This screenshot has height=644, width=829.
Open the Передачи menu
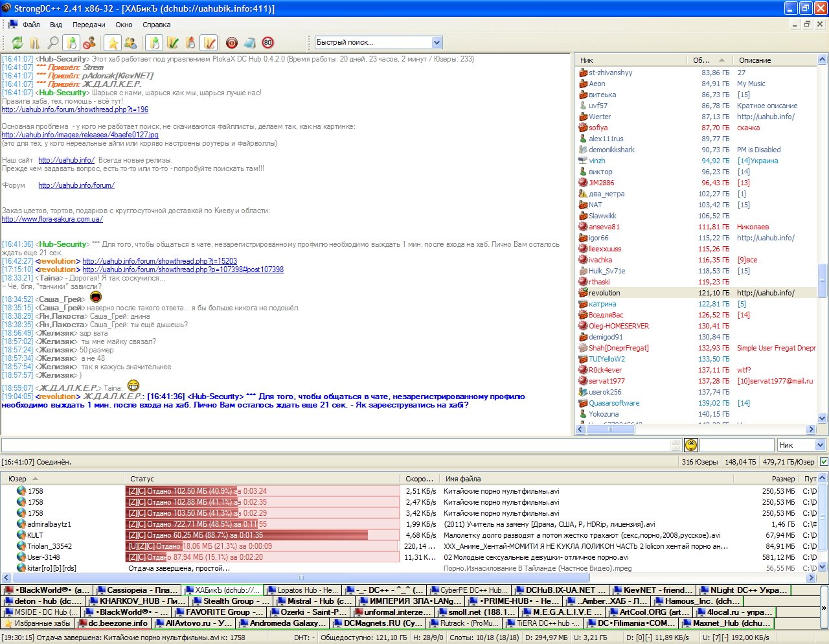click(89, 25)
